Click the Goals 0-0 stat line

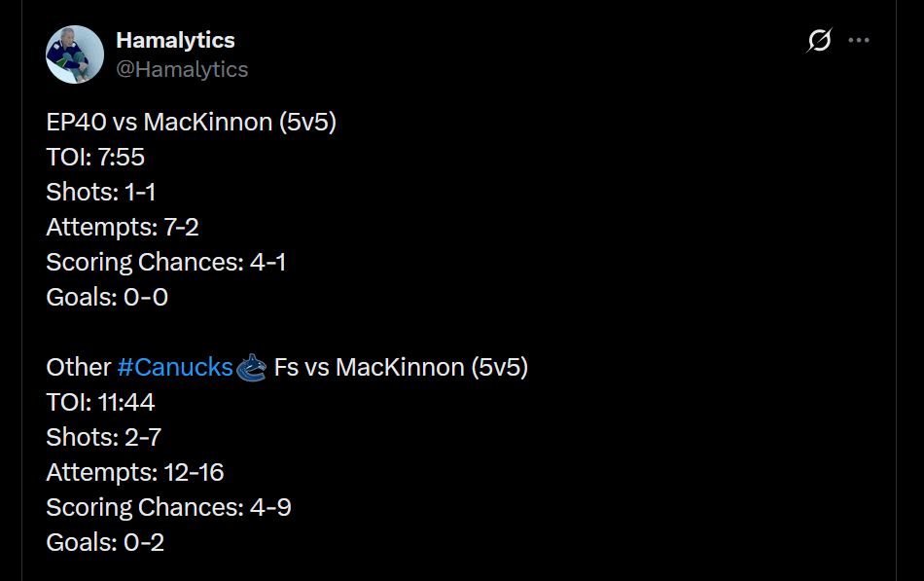(106, 297)
